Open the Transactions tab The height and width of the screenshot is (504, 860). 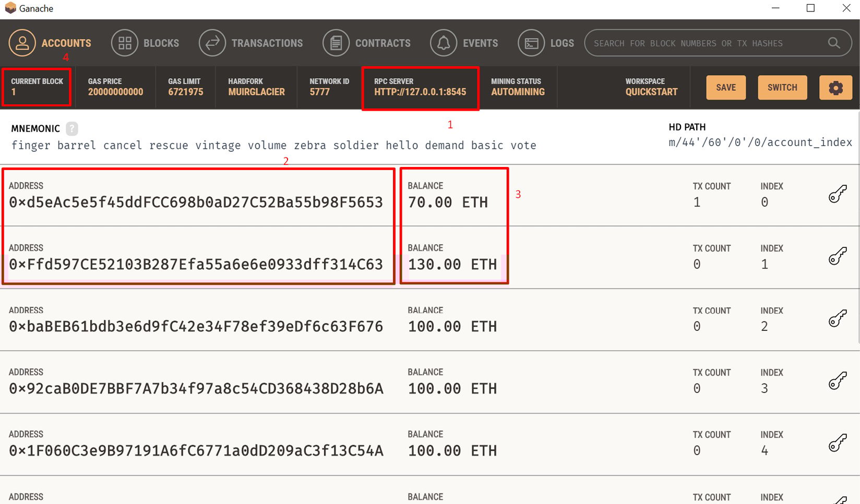251,43
